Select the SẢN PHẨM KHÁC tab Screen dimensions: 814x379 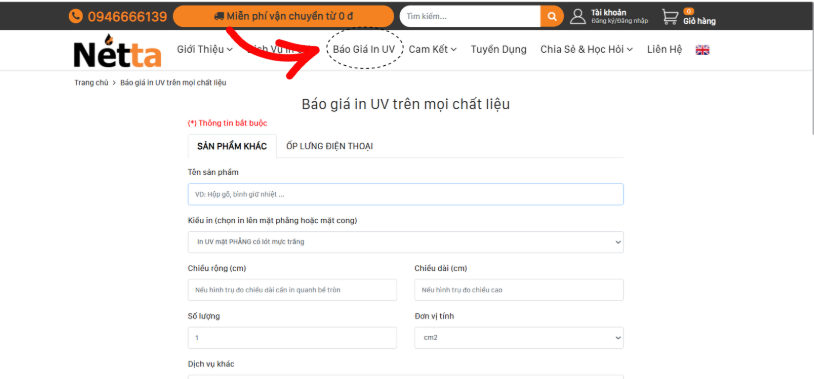click(x=232, y=146)
